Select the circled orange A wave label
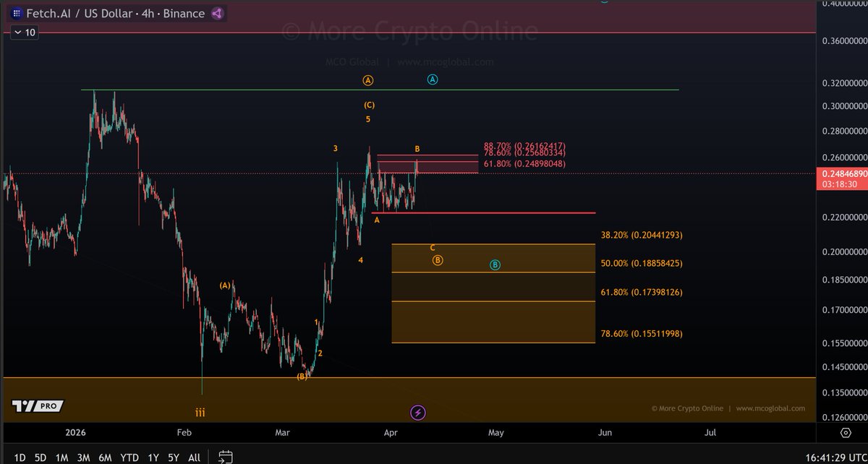This screenshot has height=464, width=868. click(368, 80)
